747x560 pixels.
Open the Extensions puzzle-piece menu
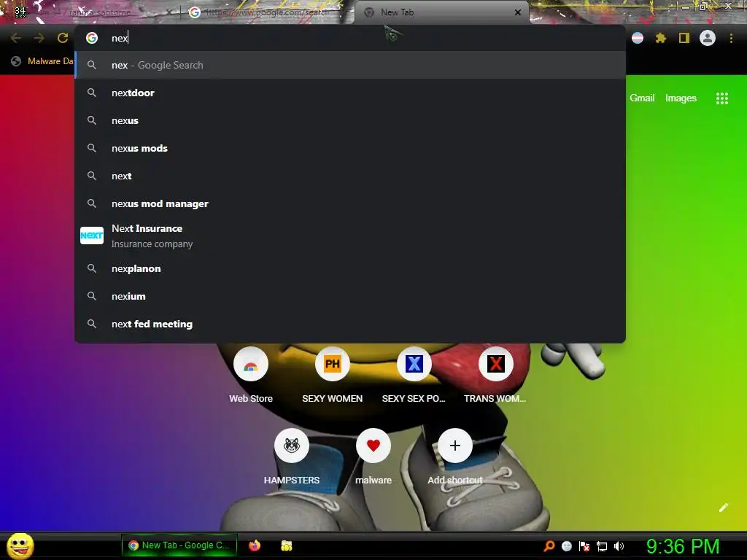[x=661, y=38]
